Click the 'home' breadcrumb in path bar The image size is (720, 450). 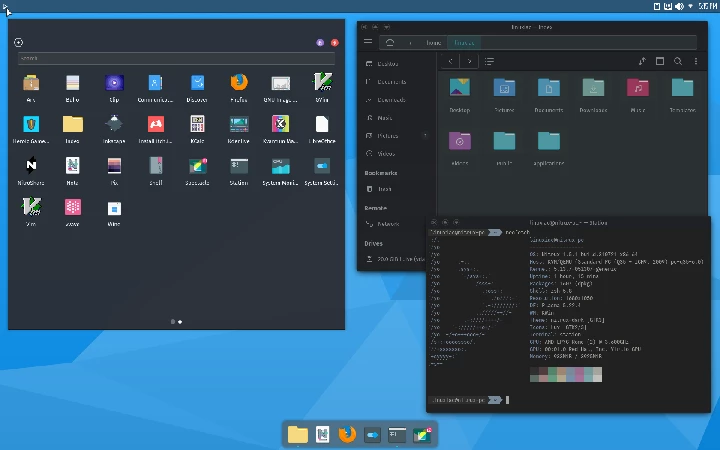(433, 42)
